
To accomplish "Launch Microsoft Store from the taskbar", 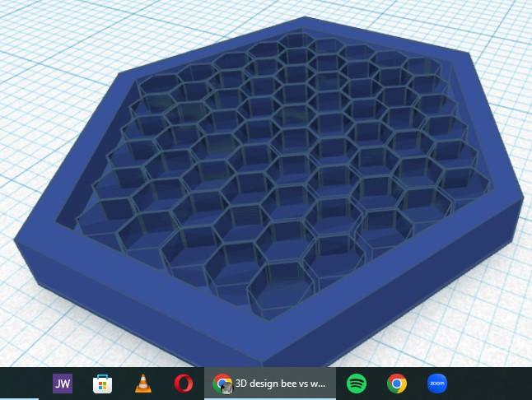I will click(x=102, y=384).
